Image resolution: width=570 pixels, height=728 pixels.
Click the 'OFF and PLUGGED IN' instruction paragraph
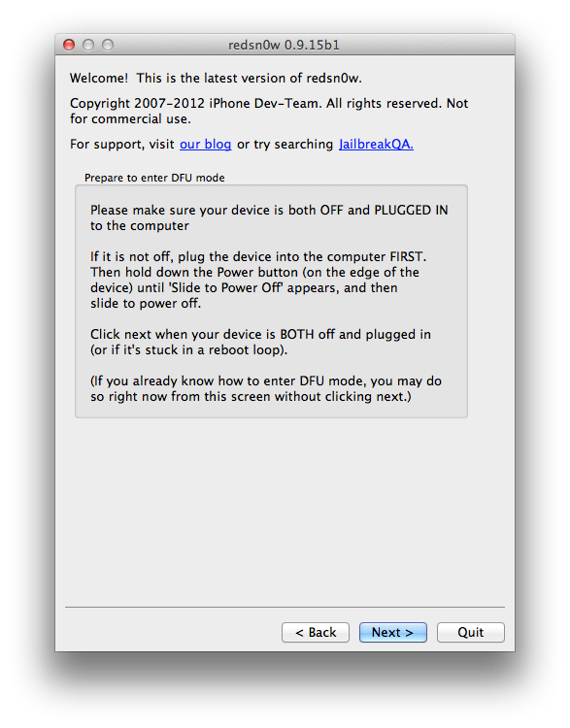point(269,217)
